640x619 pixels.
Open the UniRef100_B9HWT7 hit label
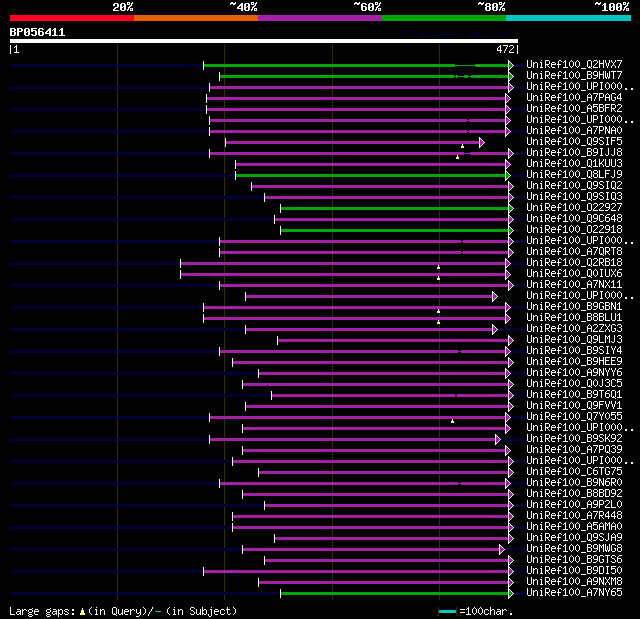click(574, 75)
